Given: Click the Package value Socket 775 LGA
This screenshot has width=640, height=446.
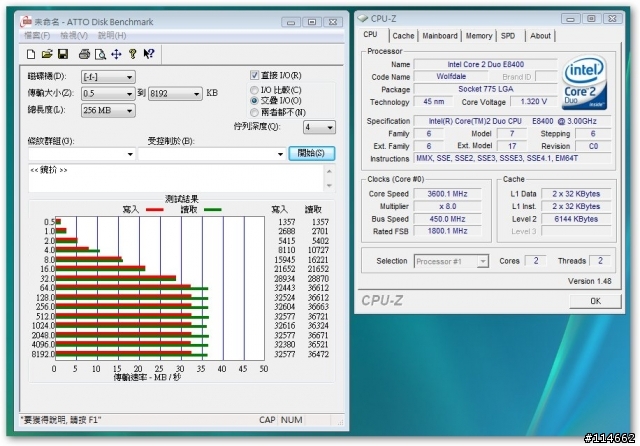Looking at the screenshot, I should click(x=485, y=89).
